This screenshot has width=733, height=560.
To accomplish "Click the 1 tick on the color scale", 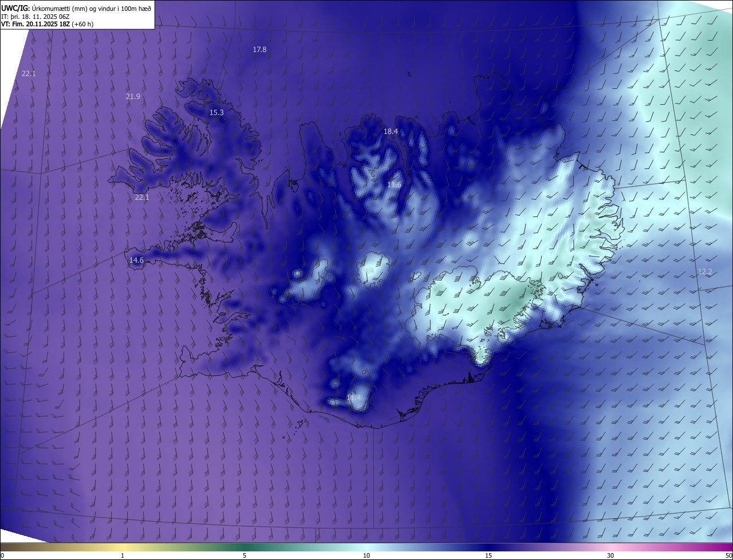I will click(x=123, y=556).
